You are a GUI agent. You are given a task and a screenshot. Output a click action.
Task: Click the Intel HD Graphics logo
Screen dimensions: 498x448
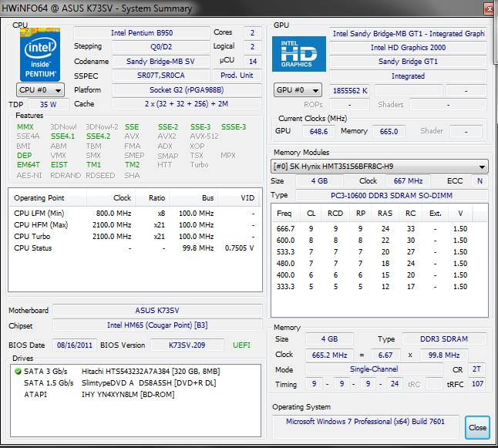(x=299, y=54)
